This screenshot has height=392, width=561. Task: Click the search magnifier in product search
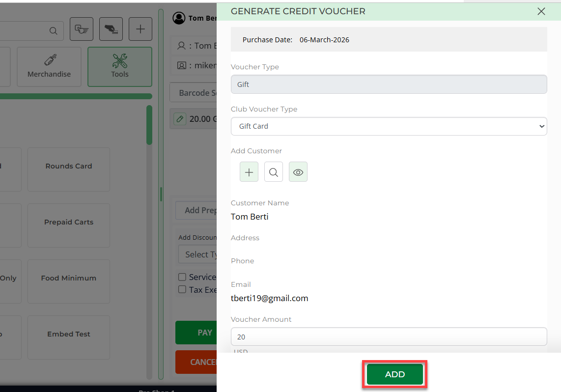click(53, 31)
